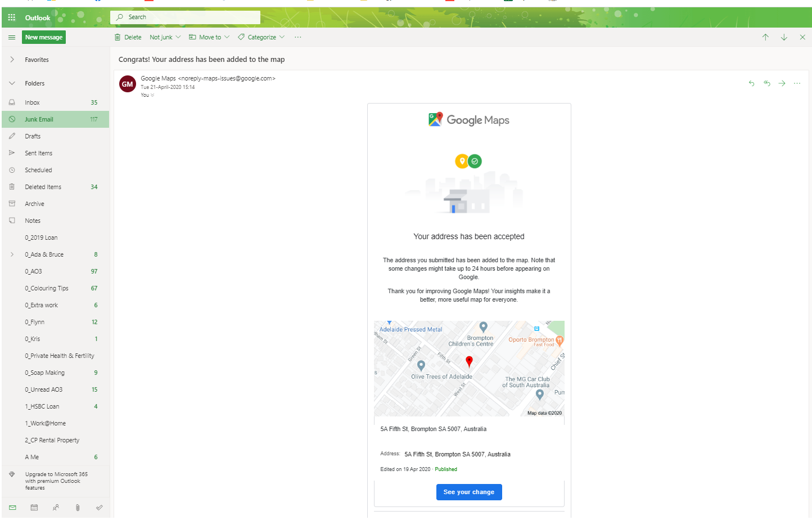This screenshot has width=812, height=520.
Task: Click into the Search input field
Action: [x=186, y=17]
